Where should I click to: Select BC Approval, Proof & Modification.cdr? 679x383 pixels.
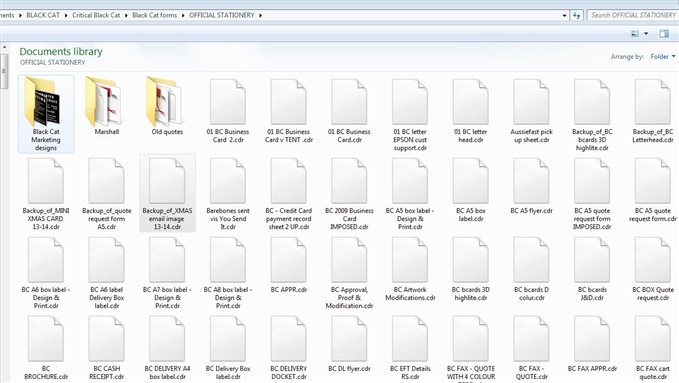349,273
